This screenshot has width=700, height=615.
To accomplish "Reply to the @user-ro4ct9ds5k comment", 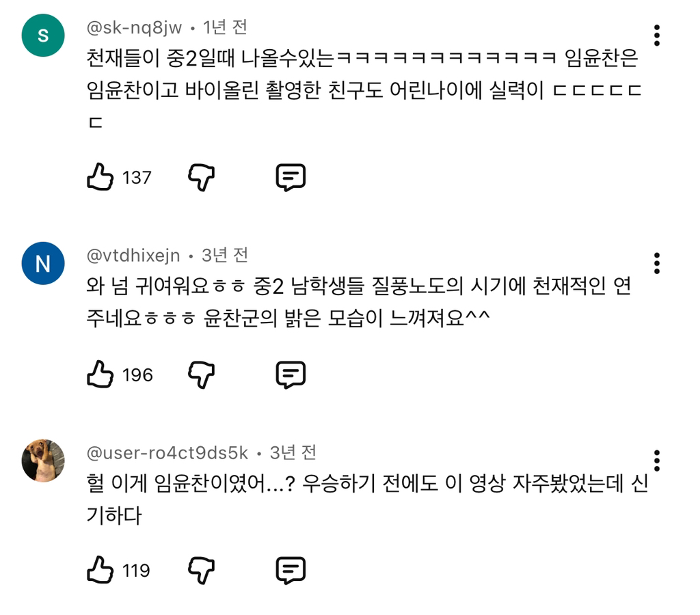I will [x=290, y=570].
